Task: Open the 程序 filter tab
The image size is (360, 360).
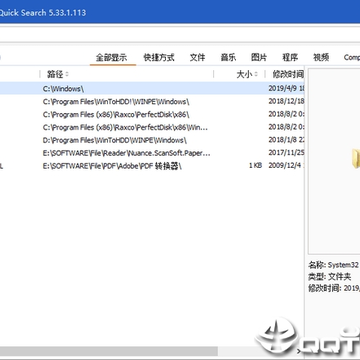Action: coord(290,57)
